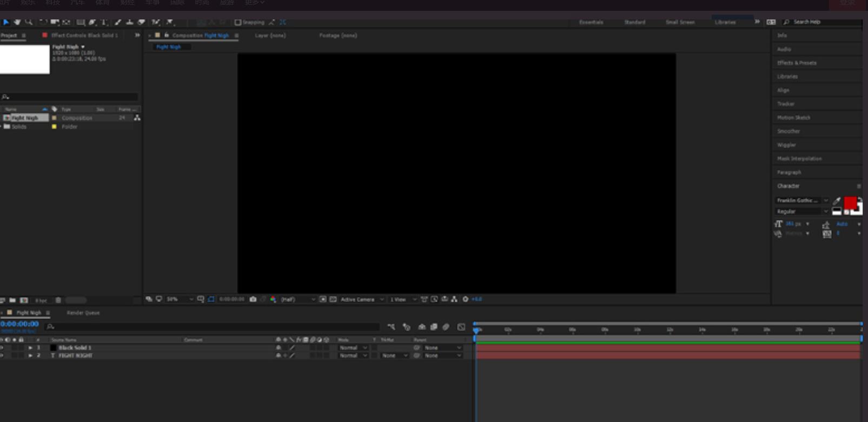868x422 pixels.
Task: Open blending mode dropdown for Black Solid 1
Action: point(353,348)
